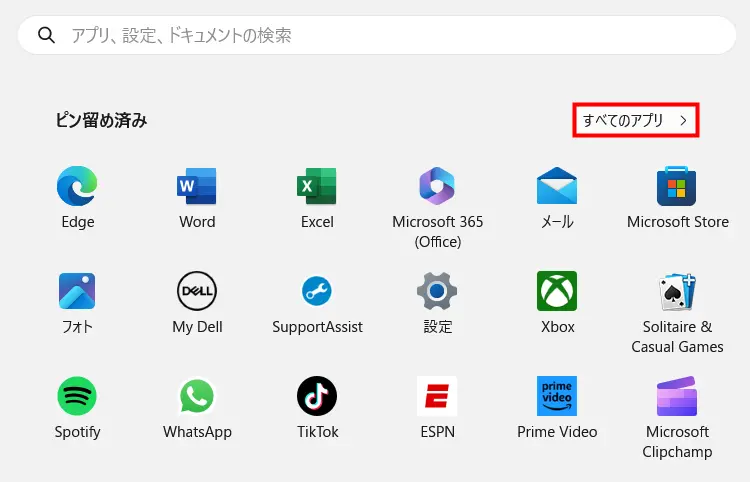Launch the TikTok app icon
750x482 pixels.
pos(317,396)
